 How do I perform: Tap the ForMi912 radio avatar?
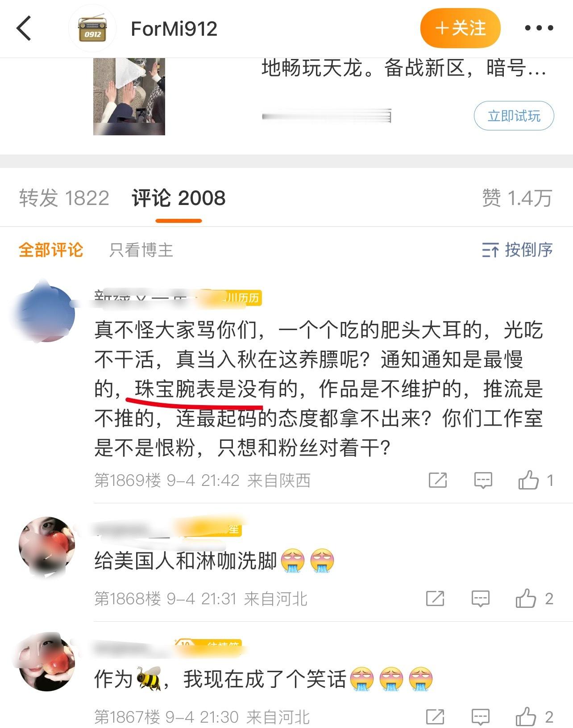point(92,29)
